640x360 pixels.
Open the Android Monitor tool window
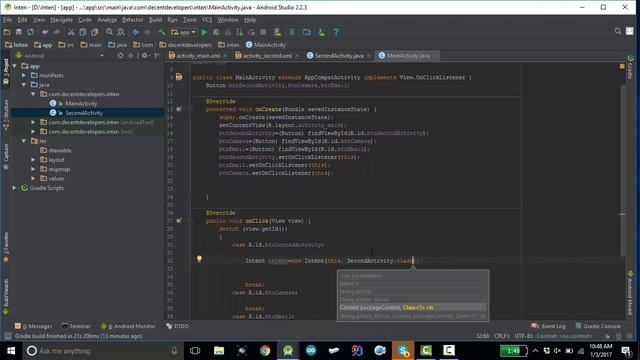click(128, 326)
